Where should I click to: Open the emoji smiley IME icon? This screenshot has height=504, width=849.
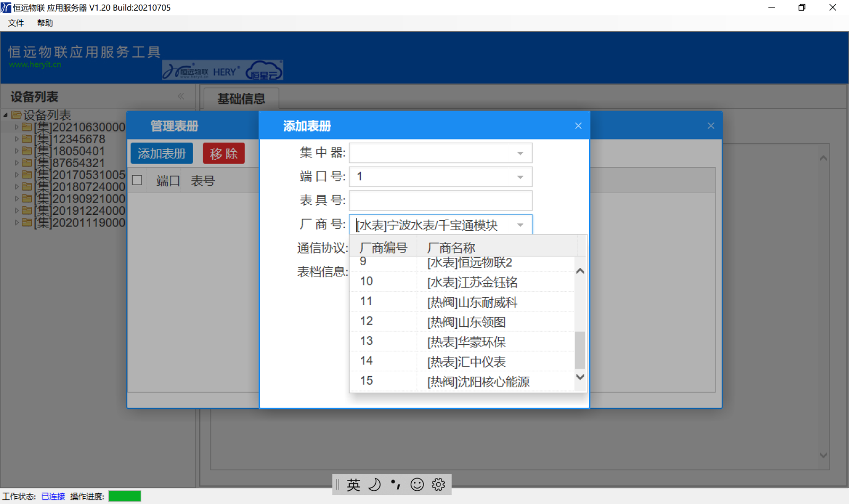click(418, 484)
